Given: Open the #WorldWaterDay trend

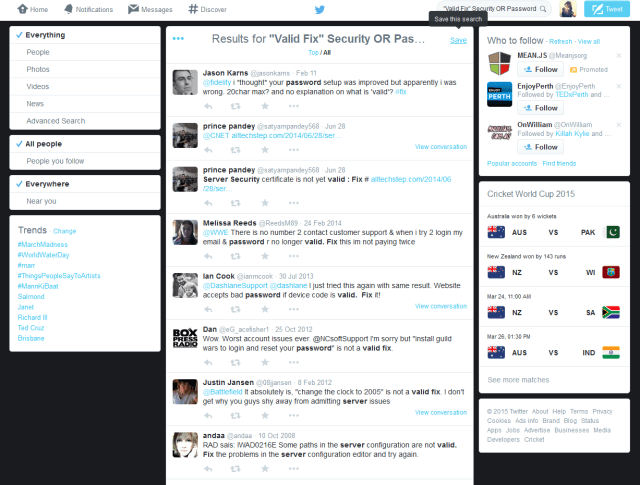Looking at the screenshot, I should click(x=43, y=255).
